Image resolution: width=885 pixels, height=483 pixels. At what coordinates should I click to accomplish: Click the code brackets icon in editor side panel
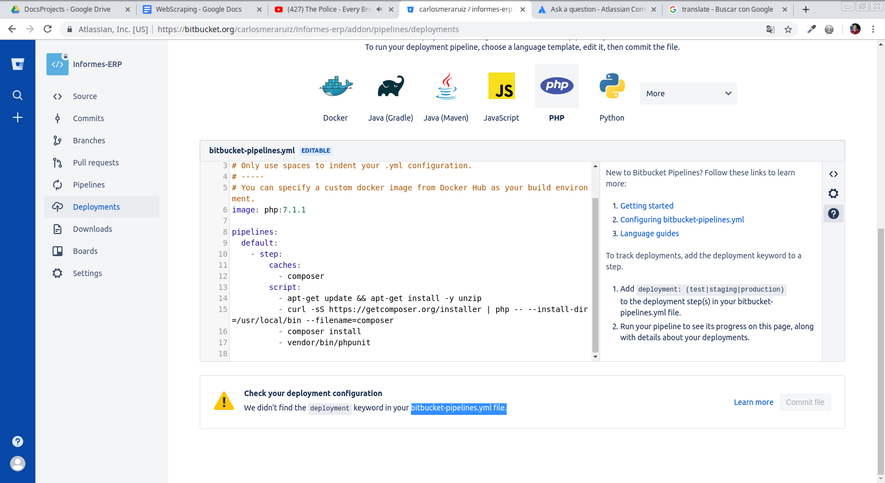tap(833, 174)
